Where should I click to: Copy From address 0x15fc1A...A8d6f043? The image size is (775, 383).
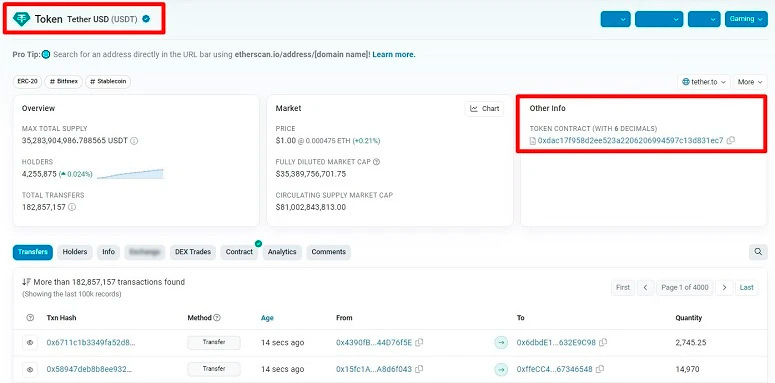(419, 369)
